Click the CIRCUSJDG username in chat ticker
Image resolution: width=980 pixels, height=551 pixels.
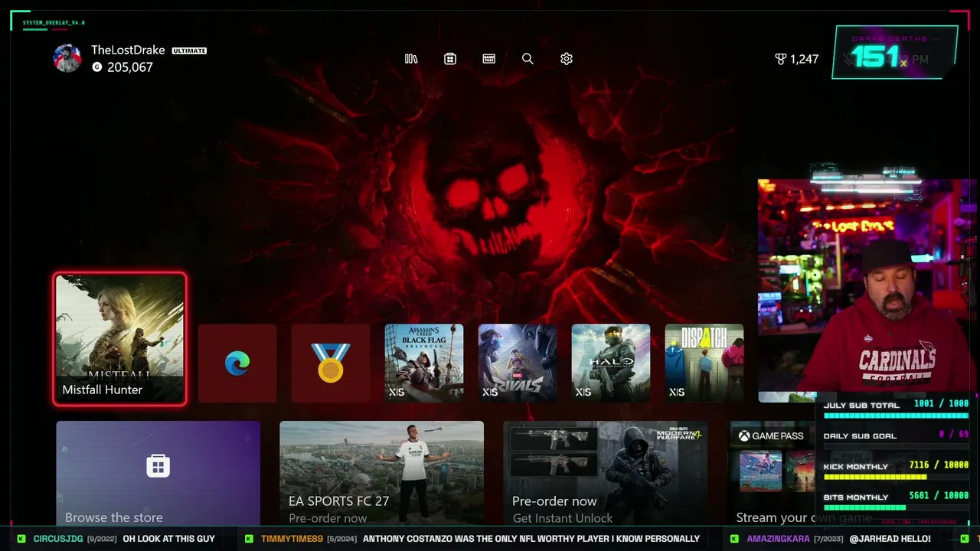(x=58, y=539)
